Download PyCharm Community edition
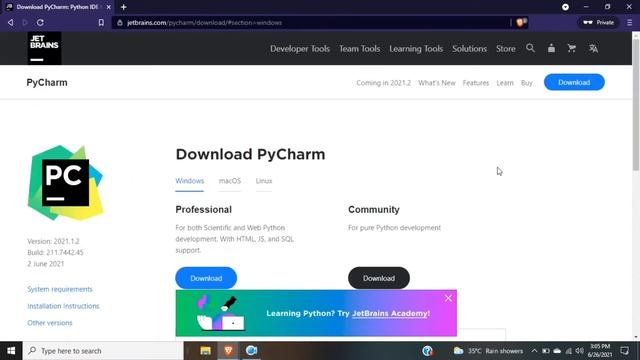 pyautogui.click(x=379, y=278)
